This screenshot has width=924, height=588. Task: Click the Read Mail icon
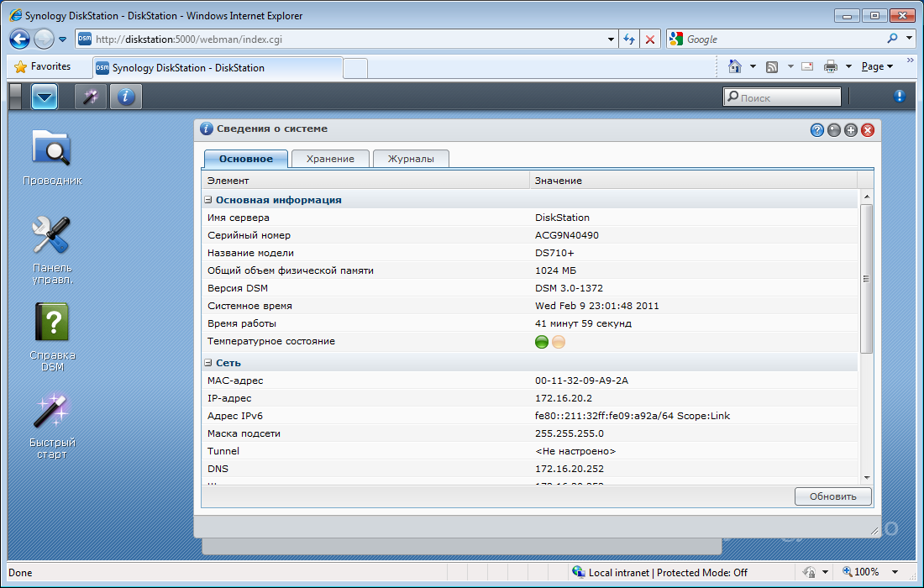[807, 66]
